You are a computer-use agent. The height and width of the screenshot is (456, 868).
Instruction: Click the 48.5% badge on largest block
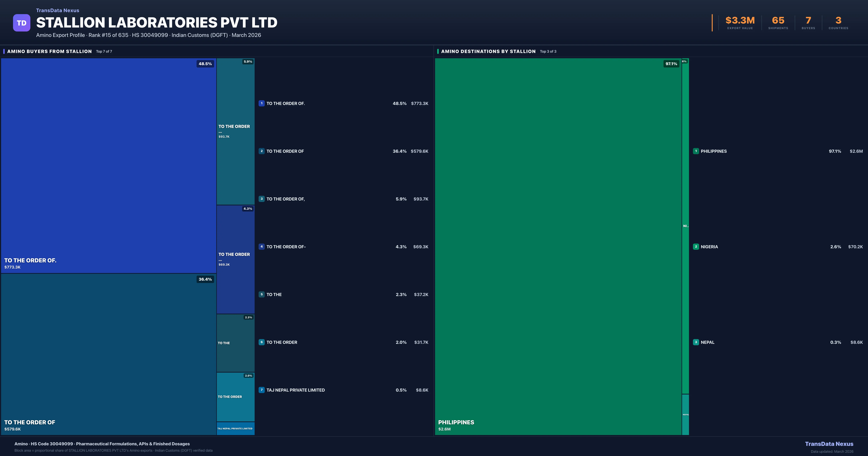pos(205,64)
